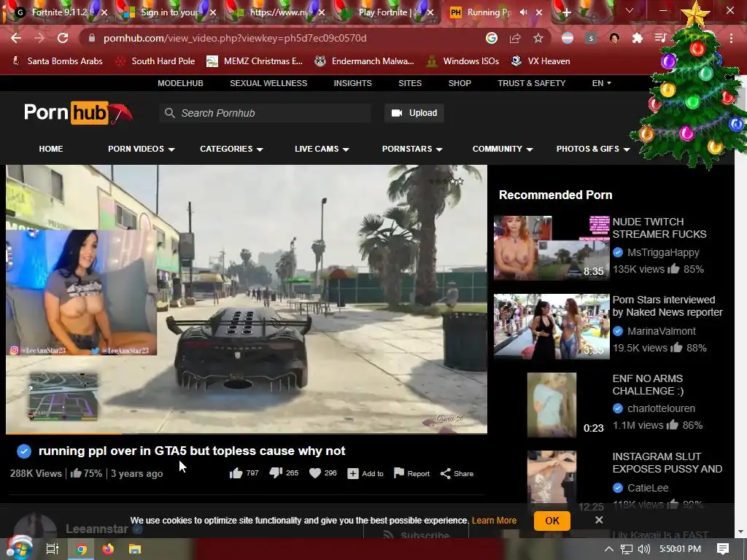The height and width of the screenshot is (560, 747).
Task: Dismiss the cookie banner with the X
Action: click(599, 520)
